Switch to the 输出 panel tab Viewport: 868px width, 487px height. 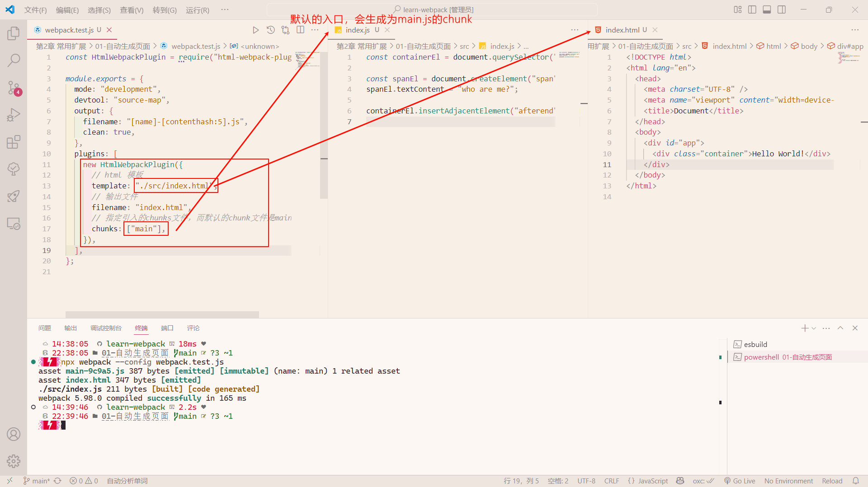(x=71, y=328)
